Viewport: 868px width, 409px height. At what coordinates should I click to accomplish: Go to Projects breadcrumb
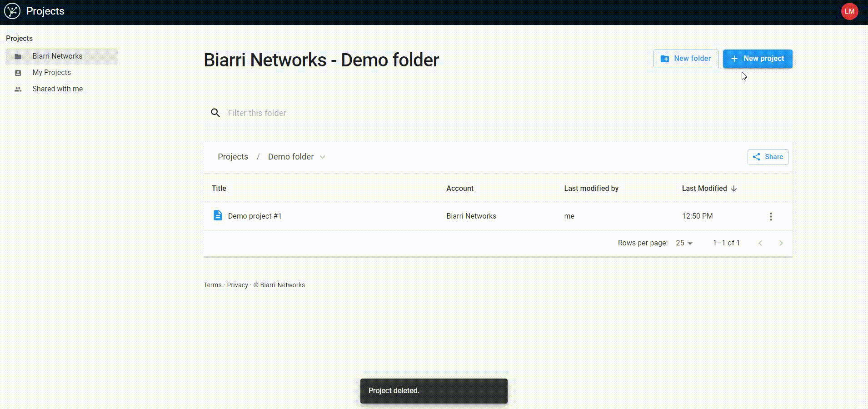233,157
